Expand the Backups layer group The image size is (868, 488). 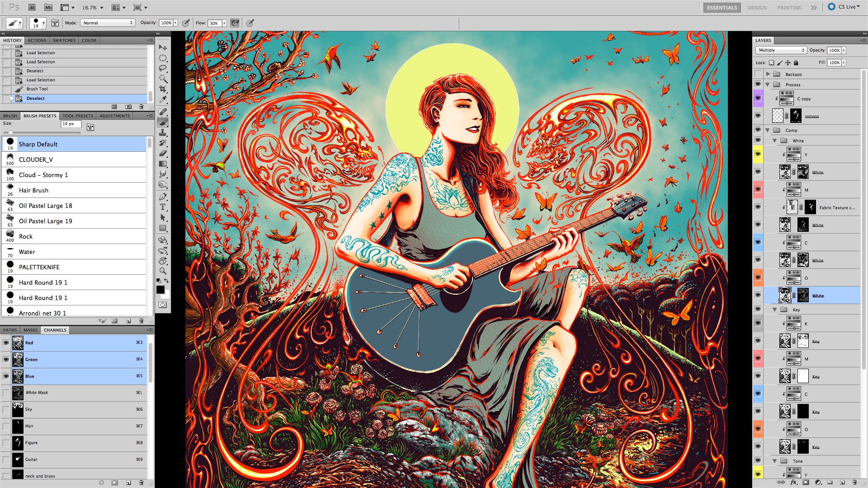(768, 74)
